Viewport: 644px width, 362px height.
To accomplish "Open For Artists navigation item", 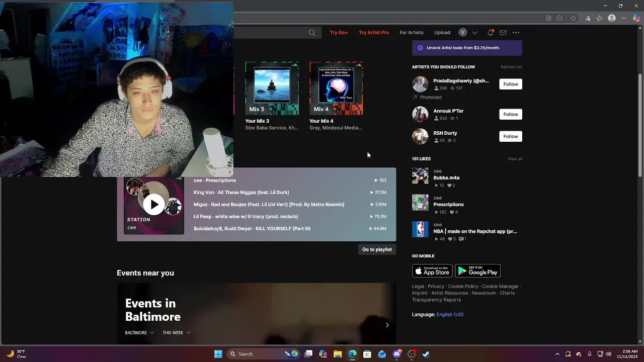I will coord(412,33).
